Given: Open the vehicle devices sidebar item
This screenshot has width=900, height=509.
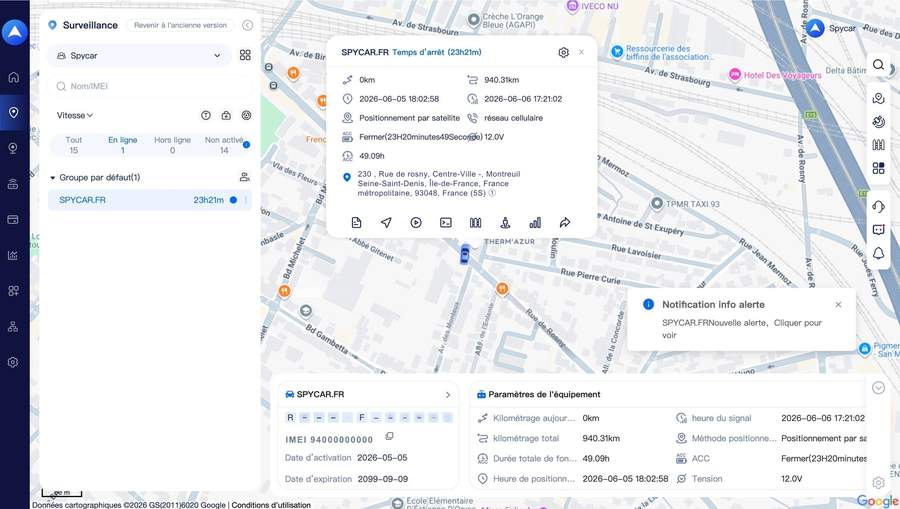Looking at the screenshot, I should tap(13, 184).
